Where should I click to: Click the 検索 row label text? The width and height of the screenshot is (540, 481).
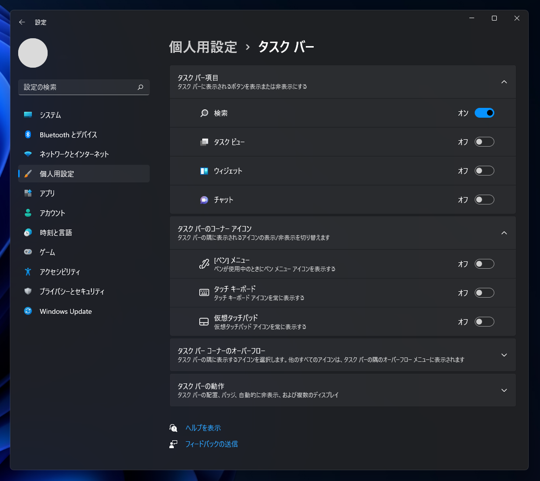pyautogui.click(x=221, y=113)
